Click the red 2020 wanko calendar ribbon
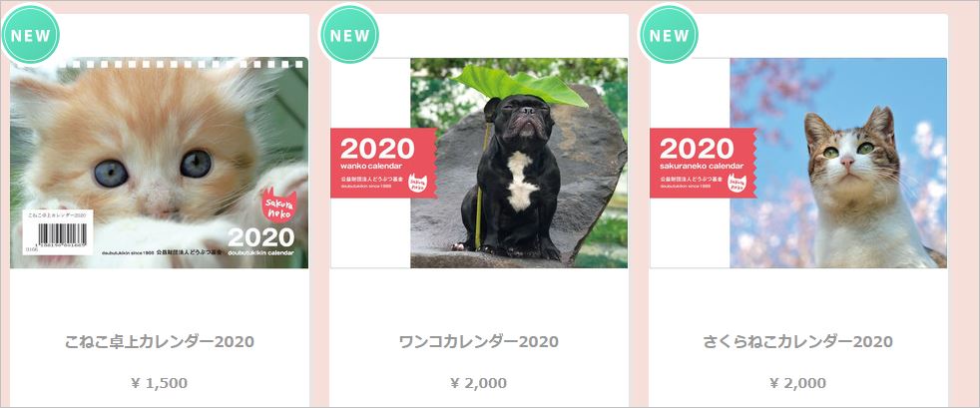This screenshot has width=980, height=408. click(384, 163)
